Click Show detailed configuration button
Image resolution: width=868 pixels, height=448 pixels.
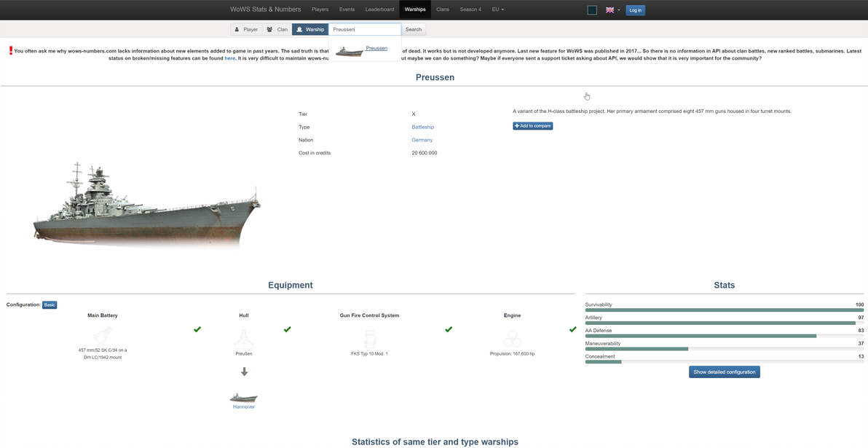[724, 372]
